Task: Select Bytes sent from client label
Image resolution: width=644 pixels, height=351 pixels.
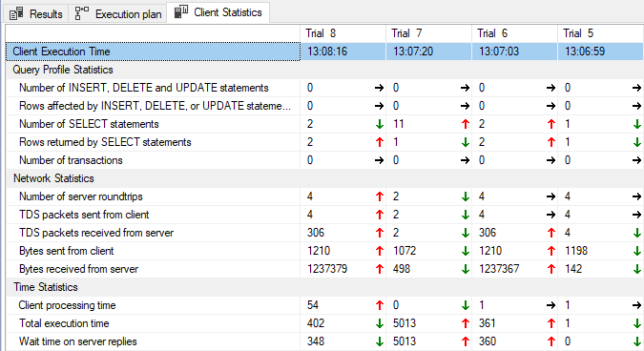Action: (x=66, y=251)
